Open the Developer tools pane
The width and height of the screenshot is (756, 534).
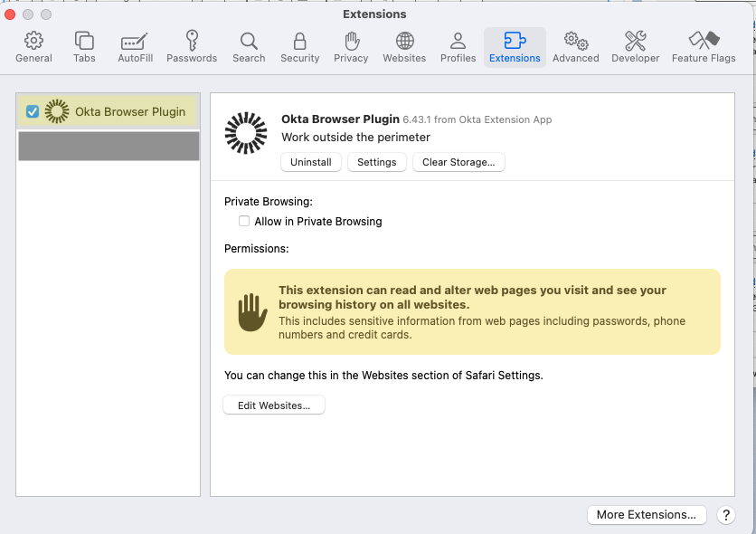pos(636,47)
